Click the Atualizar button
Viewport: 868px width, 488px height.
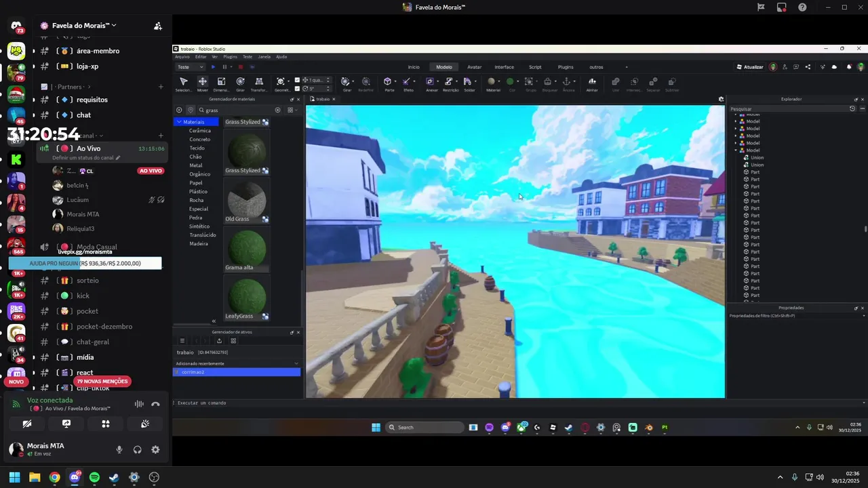click(x=750, y=67)
